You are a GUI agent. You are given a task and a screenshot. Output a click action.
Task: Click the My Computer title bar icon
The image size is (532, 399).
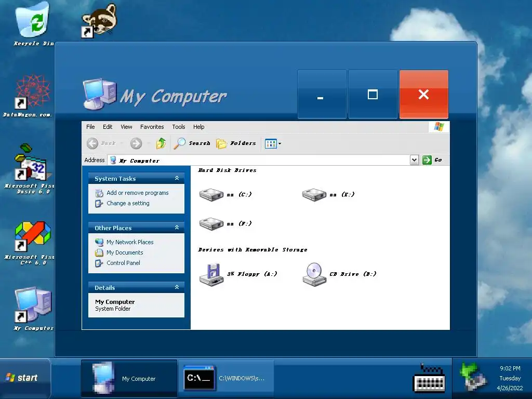(x=100, y=95)
